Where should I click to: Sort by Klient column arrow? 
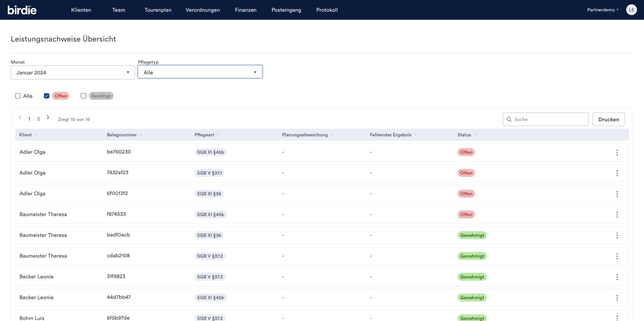[36, 135]
